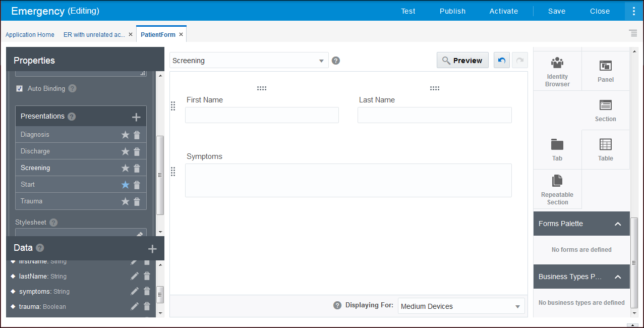Open the Medium Devices dropdown
The width and height of the screenshot is (644, 328).
coord(461,306)
